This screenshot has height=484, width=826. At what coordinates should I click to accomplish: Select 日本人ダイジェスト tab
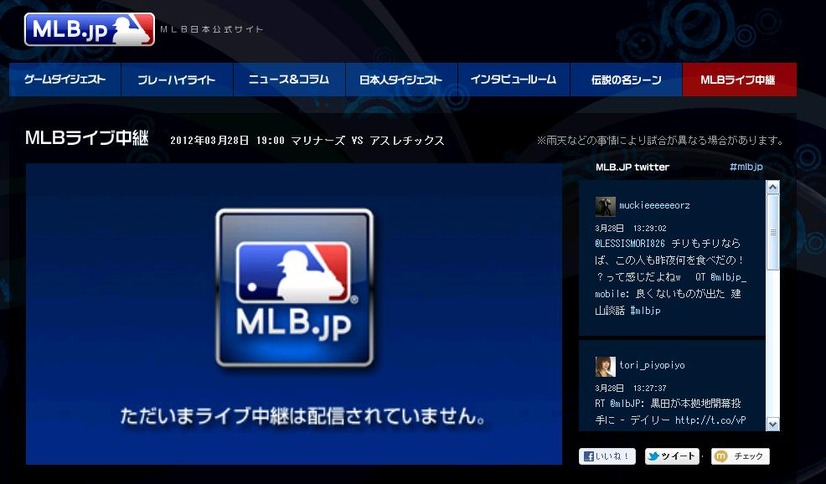(401, 80)
